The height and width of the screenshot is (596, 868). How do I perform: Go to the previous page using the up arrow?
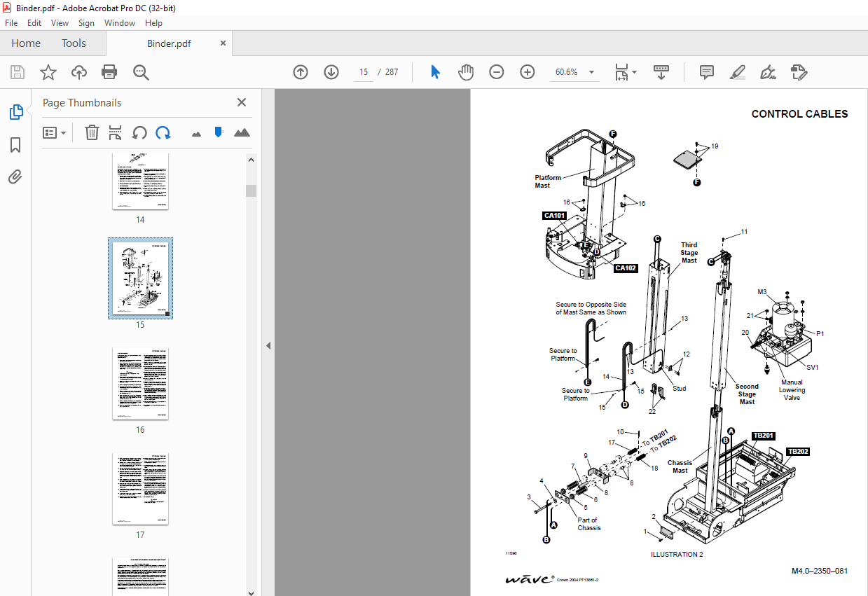301,72
